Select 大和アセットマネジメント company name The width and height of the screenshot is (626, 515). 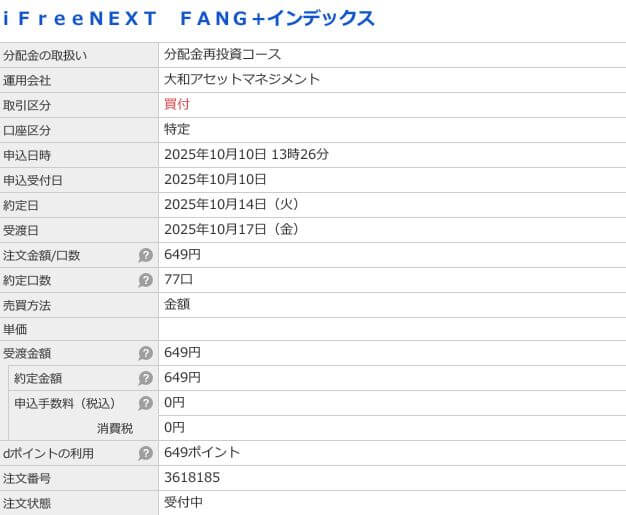click(x=242, y=79)
